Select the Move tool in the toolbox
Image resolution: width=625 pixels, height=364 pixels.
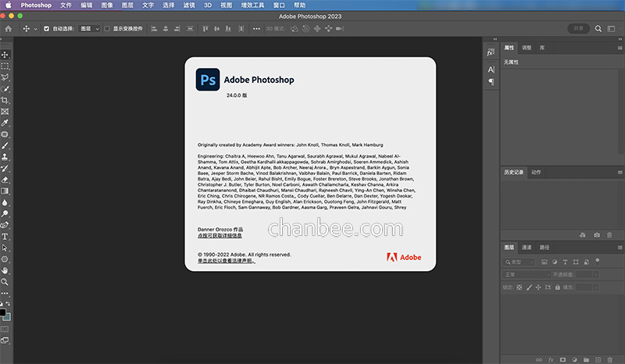tap(5, 55)
